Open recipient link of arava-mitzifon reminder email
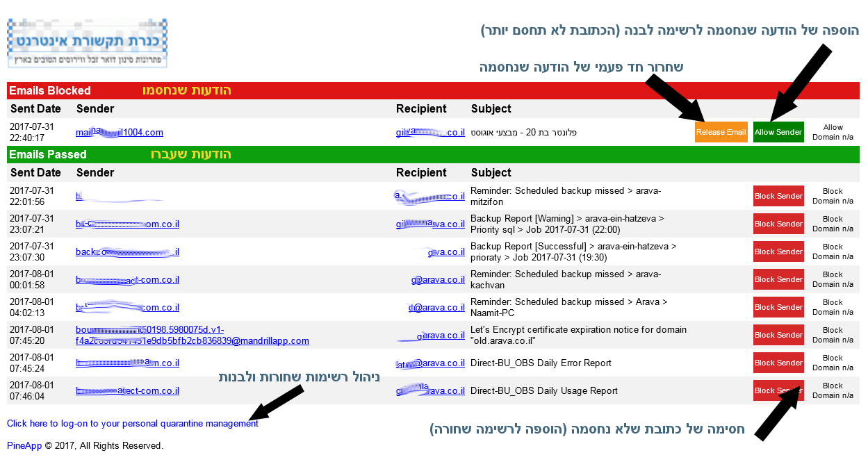Image resolution: width=868 pixels, height=462 pixels. (430, 196)
